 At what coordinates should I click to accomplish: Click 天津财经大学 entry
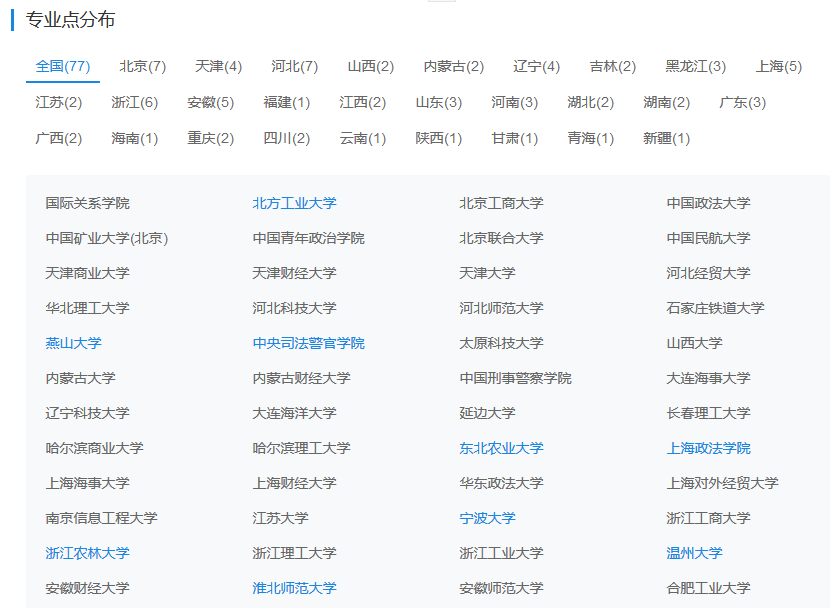[294, 273]
